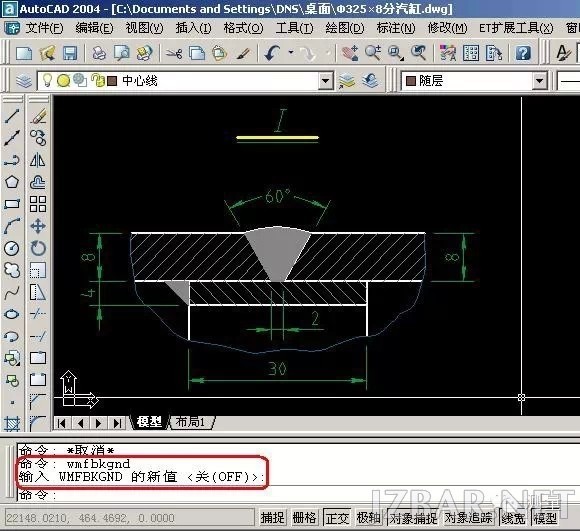
Task: Toggle the 捕捉 snap button
Action: point(272,518)
